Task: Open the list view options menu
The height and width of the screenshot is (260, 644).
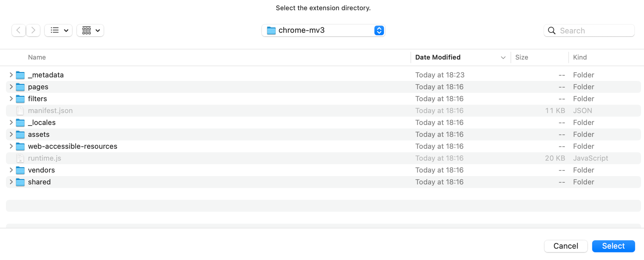Action: (x=58, y=31)
